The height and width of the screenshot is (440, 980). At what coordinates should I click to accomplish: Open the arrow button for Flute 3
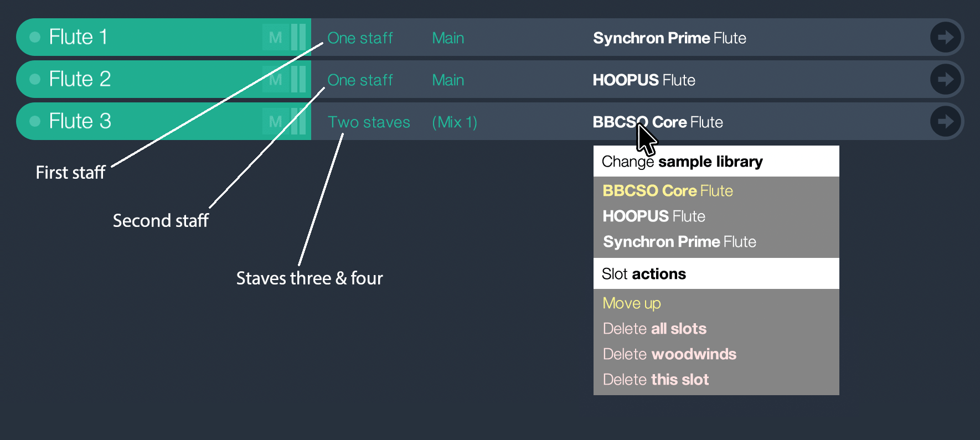[945, 121]
